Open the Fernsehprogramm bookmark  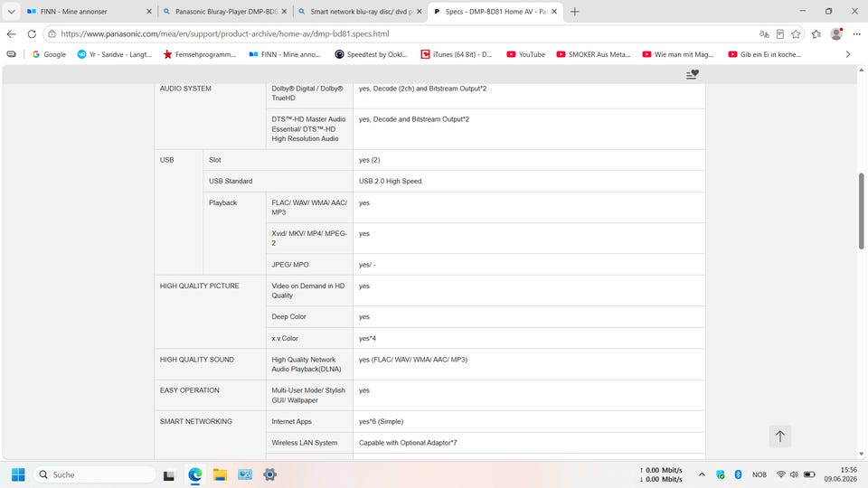(x=200, y=54)
